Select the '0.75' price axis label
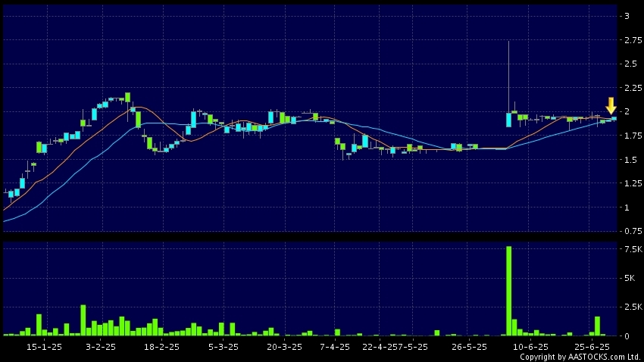The height and width of the screenshot is (362, 644). click(633, 232)
